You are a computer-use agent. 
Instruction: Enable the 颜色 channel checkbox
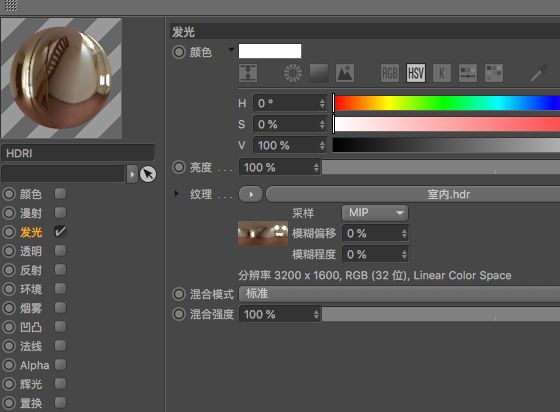pyautogui.click(x=60, y=194)
